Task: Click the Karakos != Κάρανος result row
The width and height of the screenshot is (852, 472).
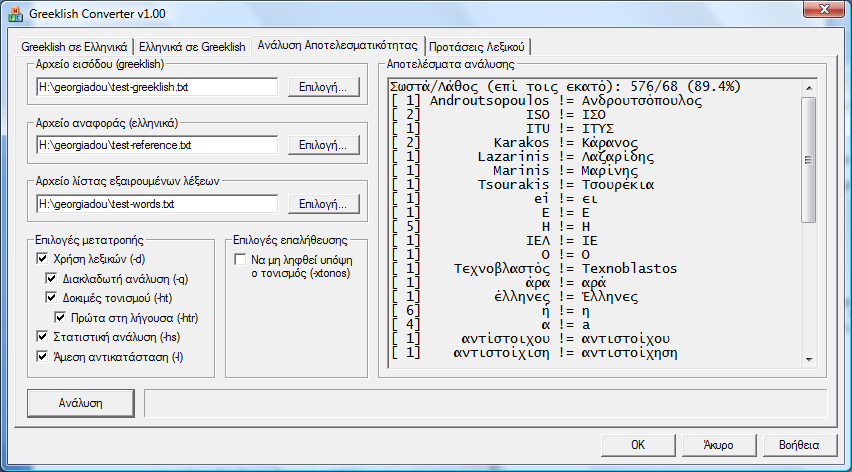Action: 514,143
